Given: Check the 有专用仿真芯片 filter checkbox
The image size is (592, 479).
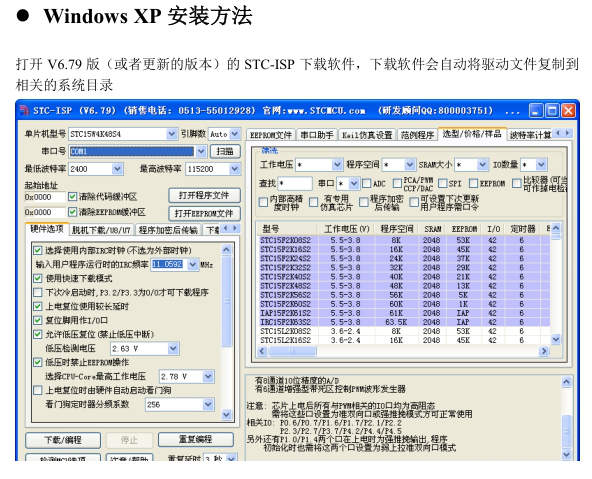Looking at the screenshot, I should (313, 202).
